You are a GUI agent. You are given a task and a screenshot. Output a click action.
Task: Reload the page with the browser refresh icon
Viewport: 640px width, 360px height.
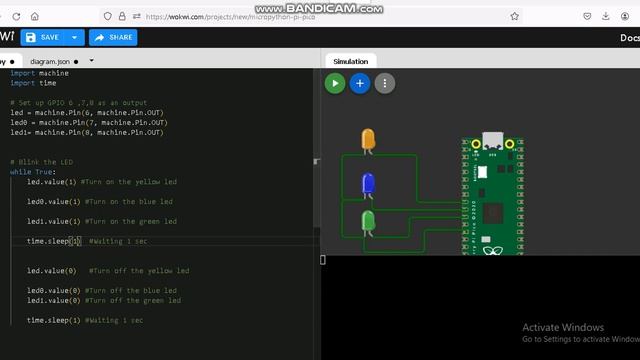click(16, 17)
